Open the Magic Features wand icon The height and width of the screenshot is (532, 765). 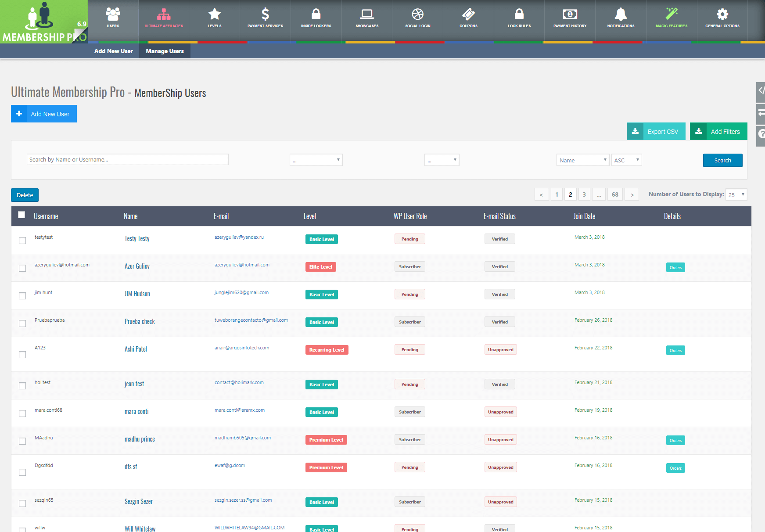672,14
